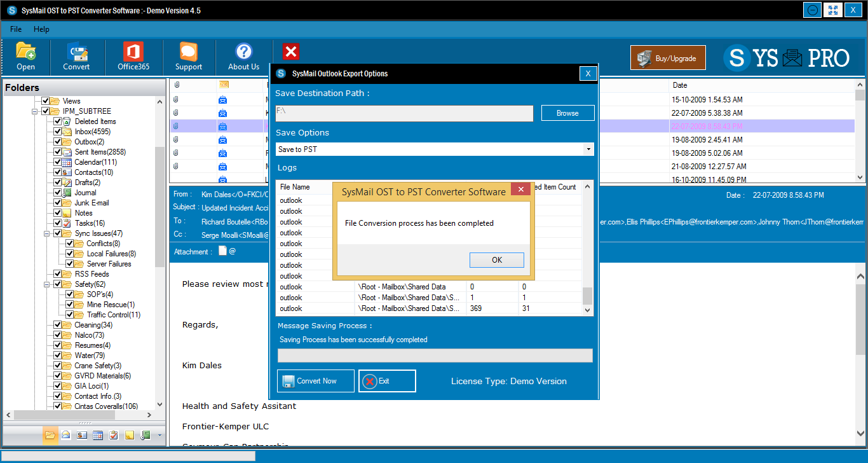This screenshot has width=868, height=463.
Task: Switch to Contacts view icon in bottom bar
Action: pos(82,435)
